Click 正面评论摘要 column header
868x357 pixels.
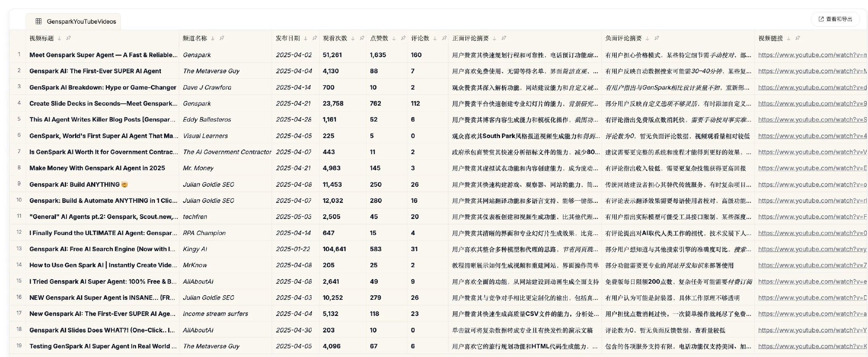[x=470, y=38]
